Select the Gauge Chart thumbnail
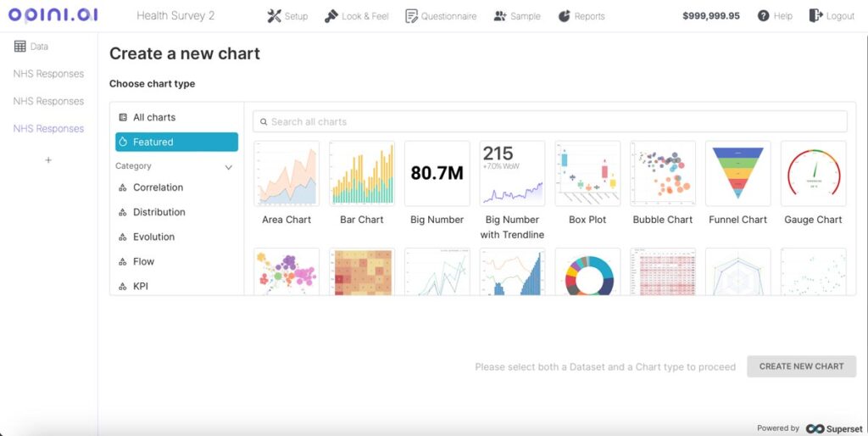Viewport: 868px width, 436px height. tap(814, 173)
